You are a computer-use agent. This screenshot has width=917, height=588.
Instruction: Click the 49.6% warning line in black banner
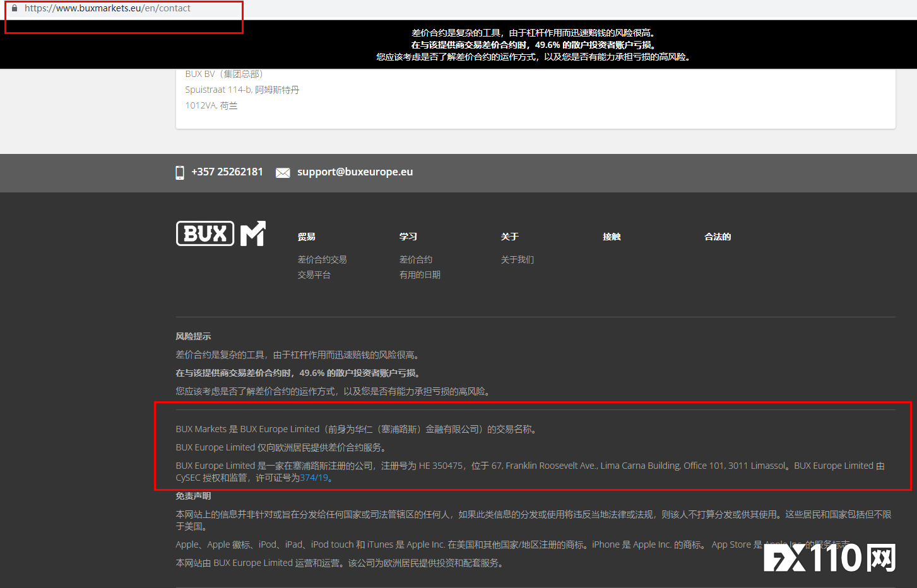pos(534,45)
